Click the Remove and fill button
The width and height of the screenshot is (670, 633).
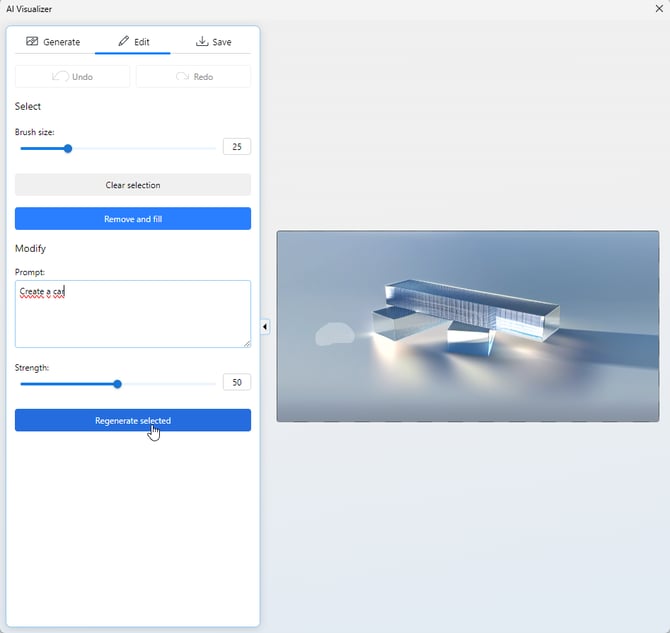coord(133,219)
